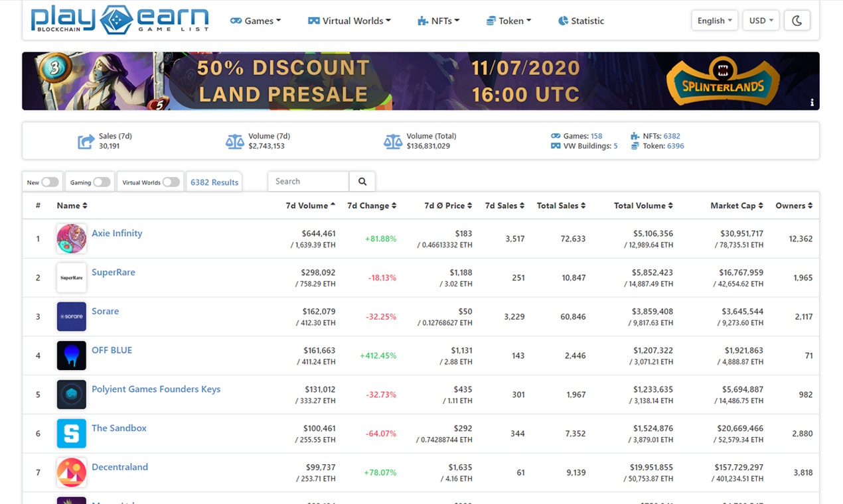Screen dimensions: 843x504
Task: Click the Volume (Total) scales icon
Action: (x=393, y=141)
